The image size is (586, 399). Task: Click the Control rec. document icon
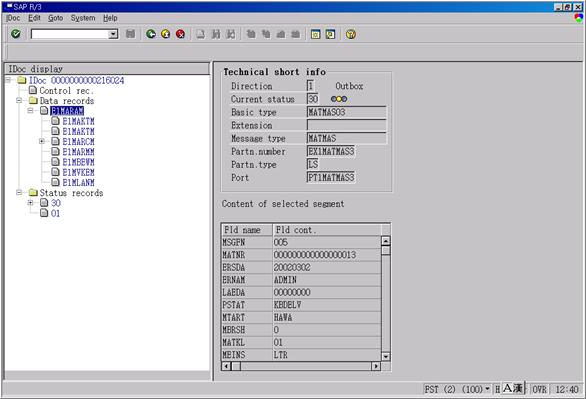(x=33, y=90)
